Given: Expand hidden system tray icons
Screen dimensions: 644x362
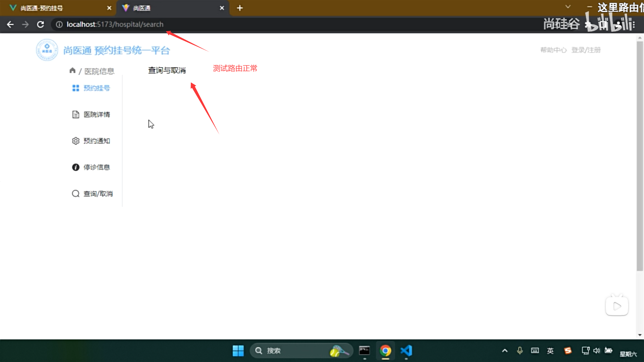Looking at the screenshot, I should click(504, 351).
